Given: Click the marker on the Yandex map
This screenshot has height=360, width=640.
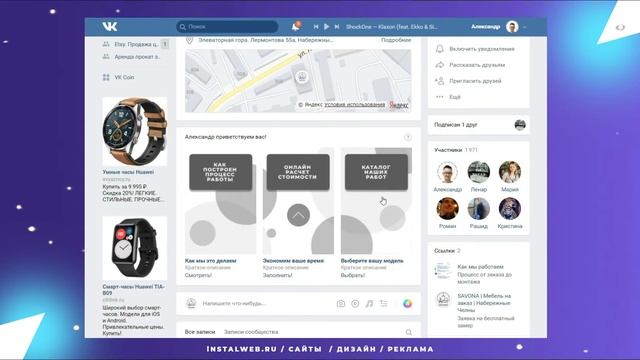Looking at the screenshot, I should coord(302,77).
